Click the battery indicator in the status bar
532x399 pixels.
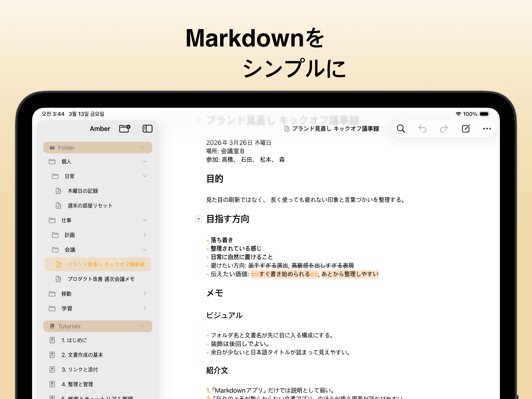pyautogui.click(x=484, y=114)
